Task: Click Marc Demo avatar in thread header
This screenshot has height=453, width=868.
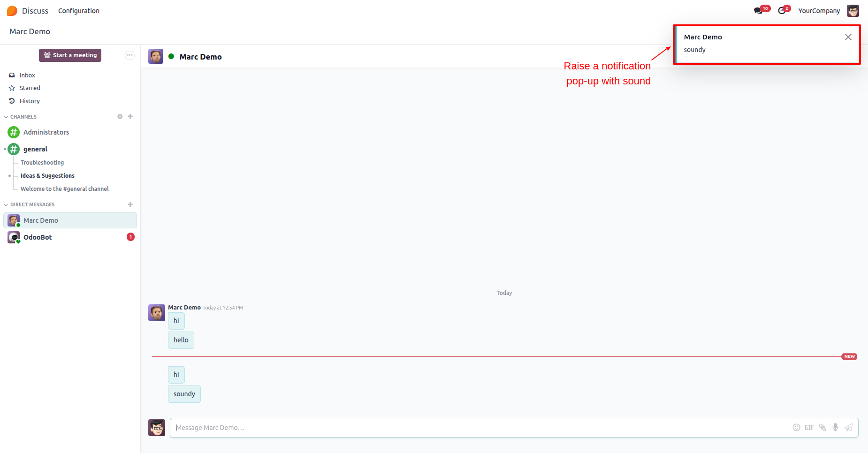Action: [156, 56]
